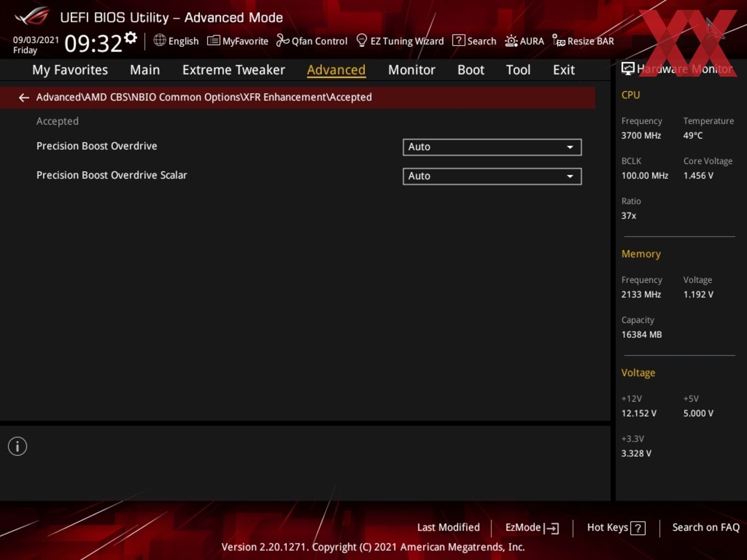Go to the Monitor tab

[x=411, y=70]
